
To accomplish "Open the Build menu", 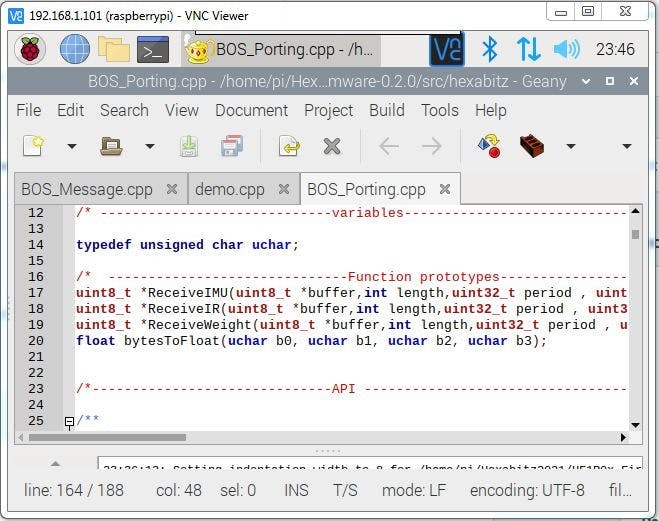I will pos(387,111).
